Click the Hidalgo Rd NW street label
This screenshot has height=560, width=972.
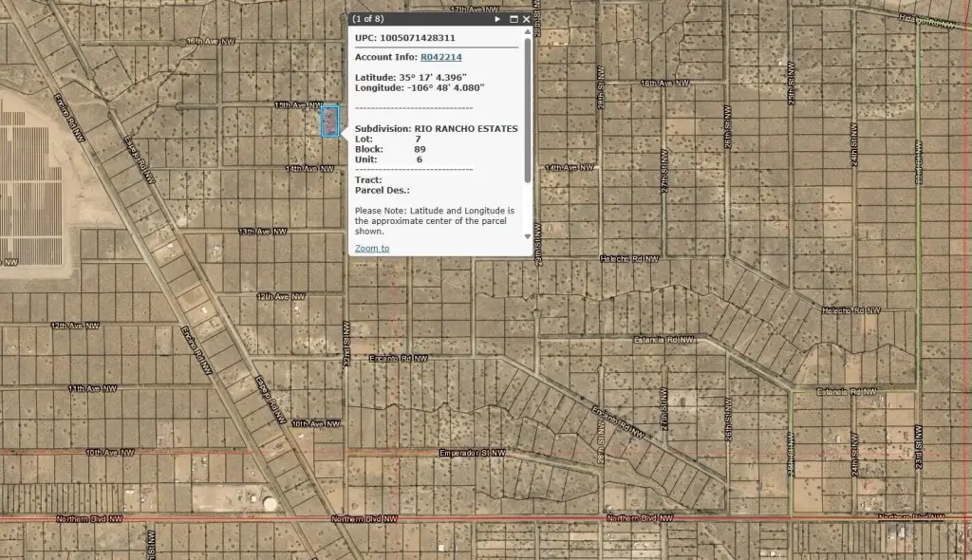928,21
